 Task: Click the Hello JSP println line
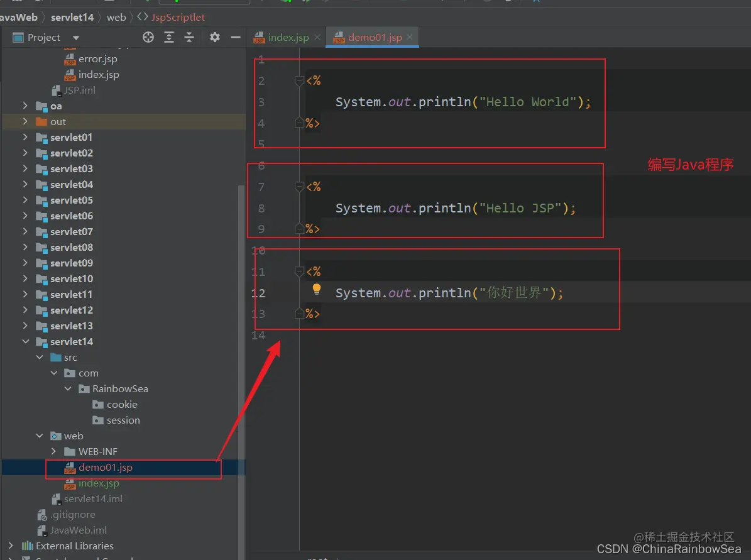pos(456,208)
